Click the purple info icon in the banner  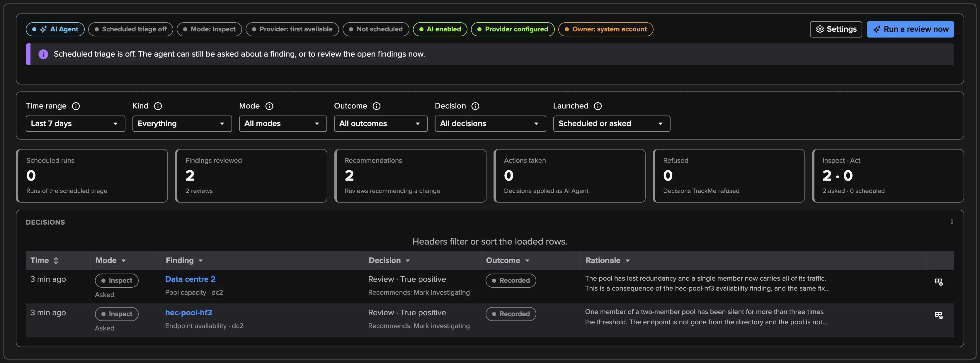[43, 54]
